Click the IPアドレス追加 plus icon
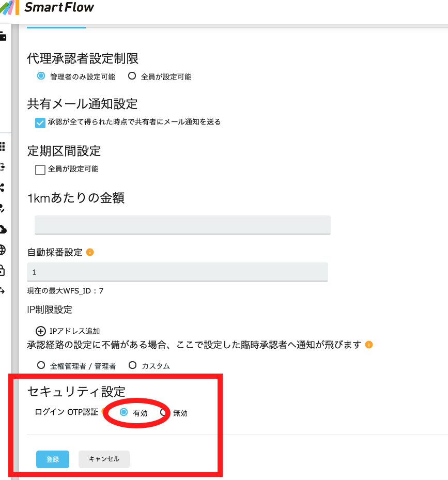Screen dimensions: 448x480 41,331
